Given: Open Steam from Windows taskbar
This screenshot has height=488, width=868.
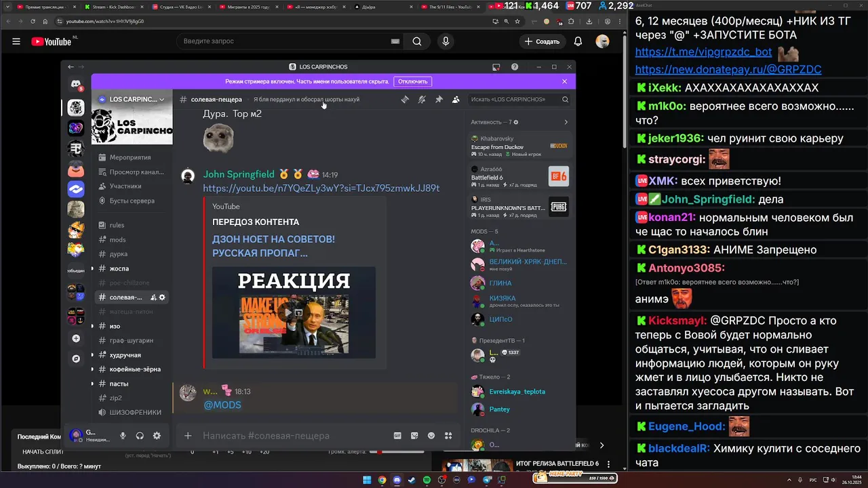Looking at the screenshot, I should tap(412, 480).
